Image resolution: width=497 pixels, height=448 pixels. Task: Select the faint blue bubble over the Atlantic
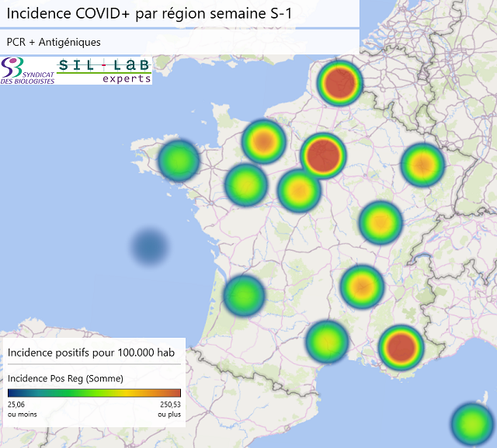pos(149,246)
